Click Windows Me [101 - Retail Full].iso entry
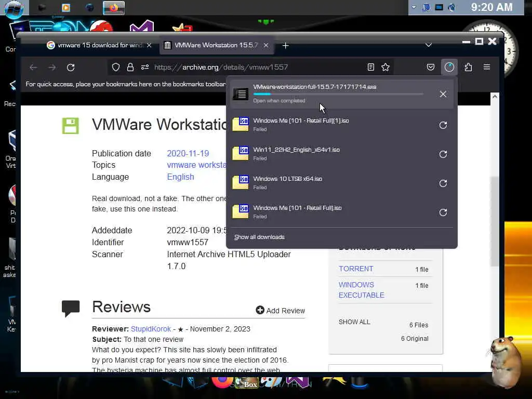Screen dimensions: 532x399 click(342, 212)
